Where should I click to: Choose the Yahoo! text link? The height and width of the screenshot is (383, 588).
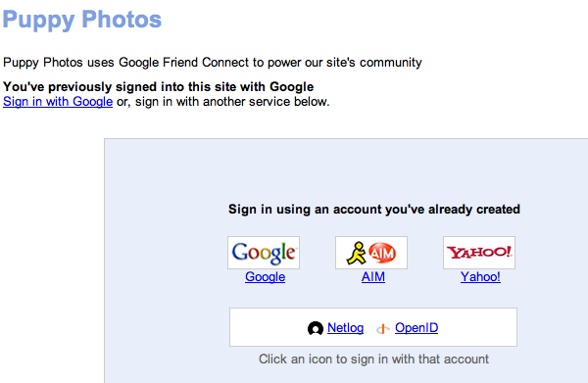(480, 276)
